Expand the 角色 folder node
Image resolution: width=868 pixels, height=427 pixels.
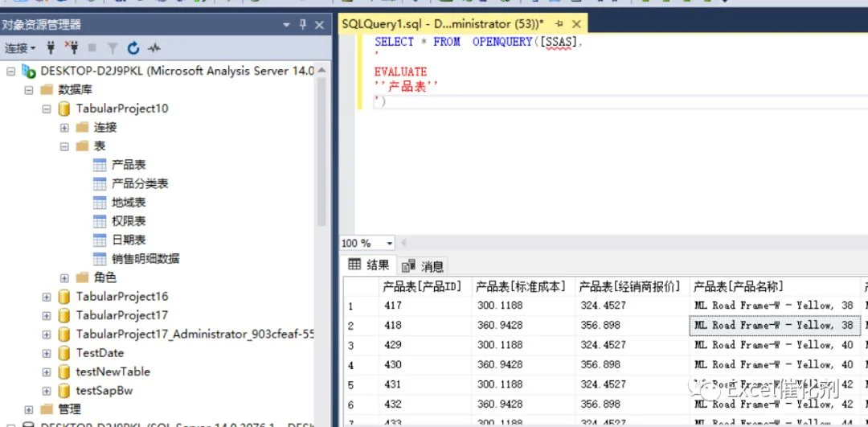64,278
